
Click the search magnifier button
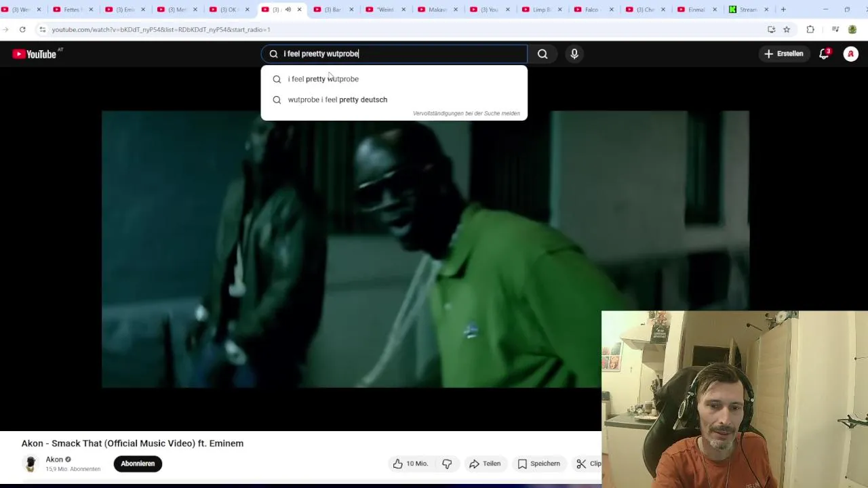542,54
